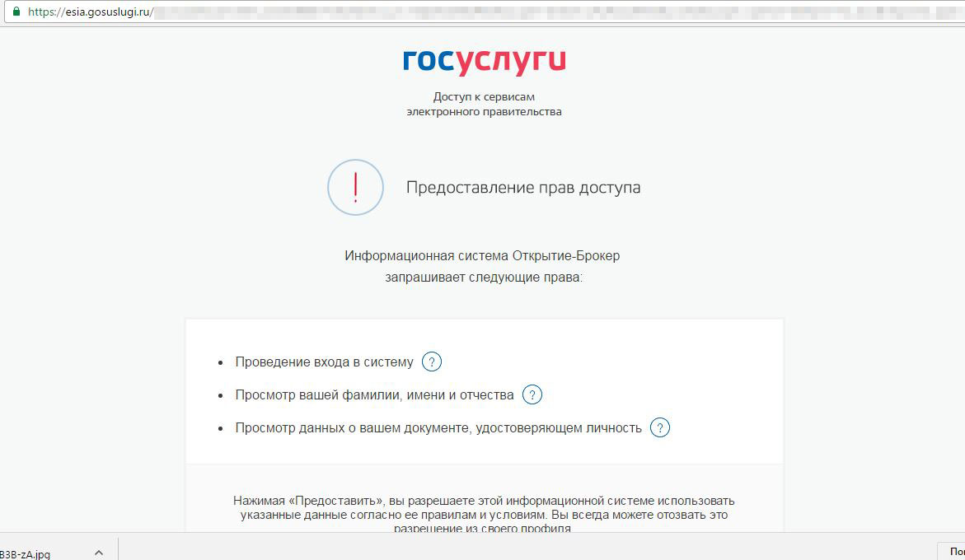Click 'Проведение входа в систему' permission text
Screen dimensions: 965x560
(x=324, y=362)
